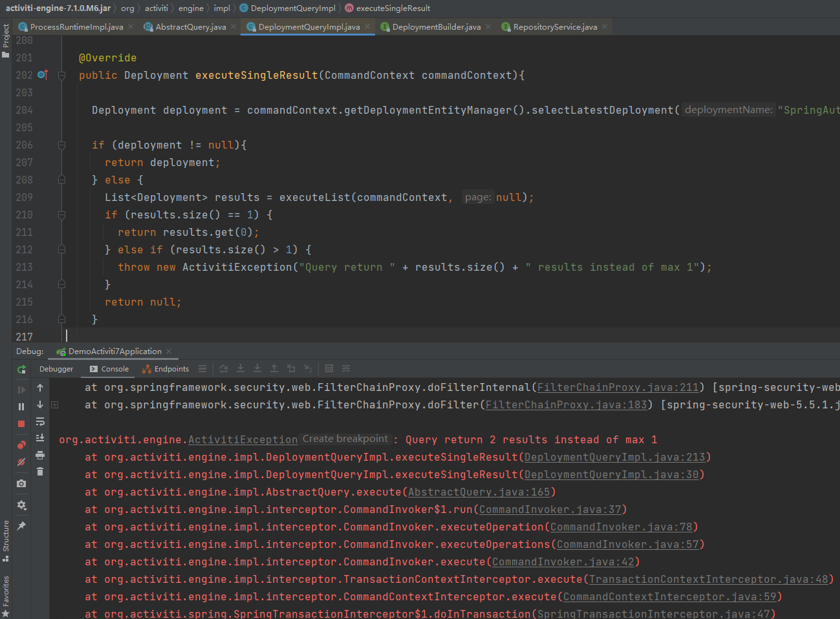The width and height of the screenshot is (840, 619).
Task: Collapse the fold marker at line 210
Action: click(x=62, y=215)
